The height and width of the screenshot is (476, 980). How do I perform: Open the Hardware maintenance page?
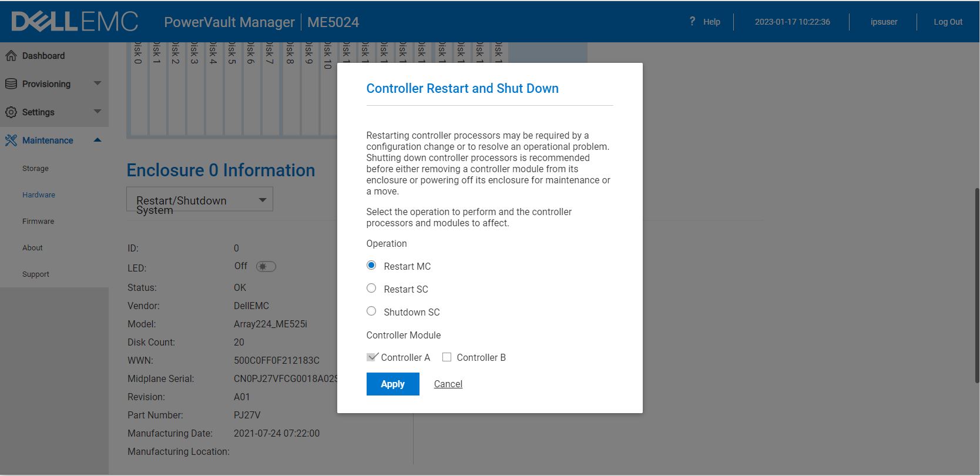coord(39,195)
